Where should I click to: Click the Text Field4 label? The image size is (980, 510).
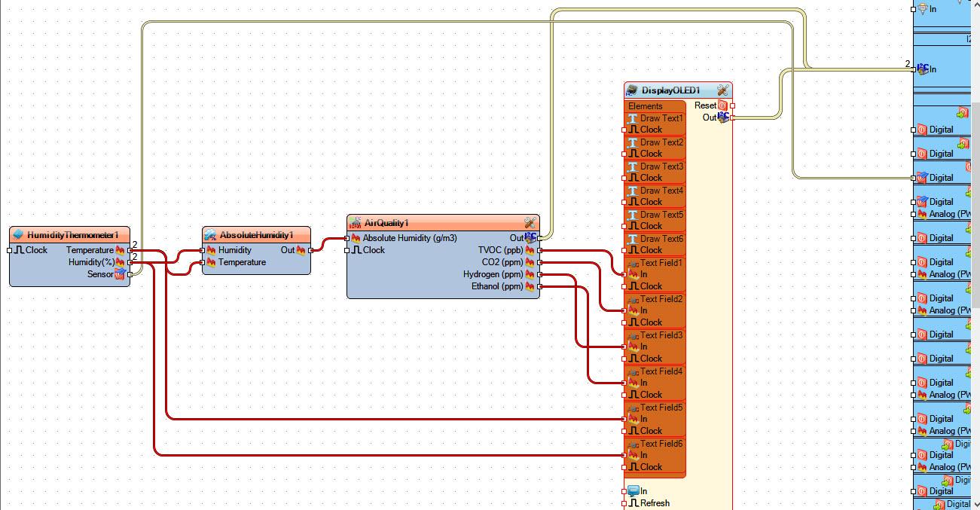click(x=661, y=371)
